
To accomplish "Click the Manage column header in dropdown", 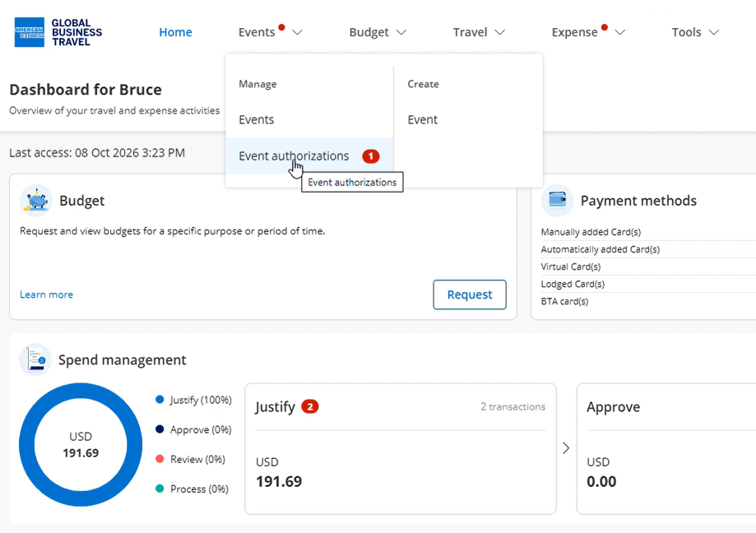I will point(258,84).
